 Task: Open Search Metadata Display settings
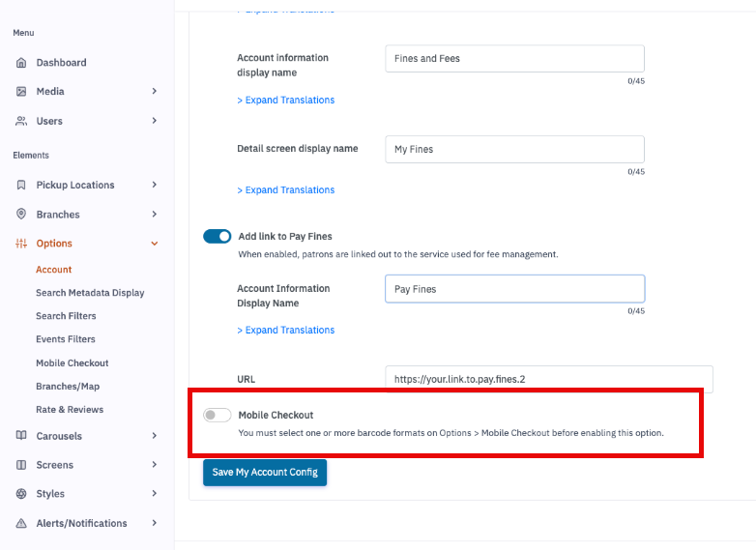(x=90, y=293)
